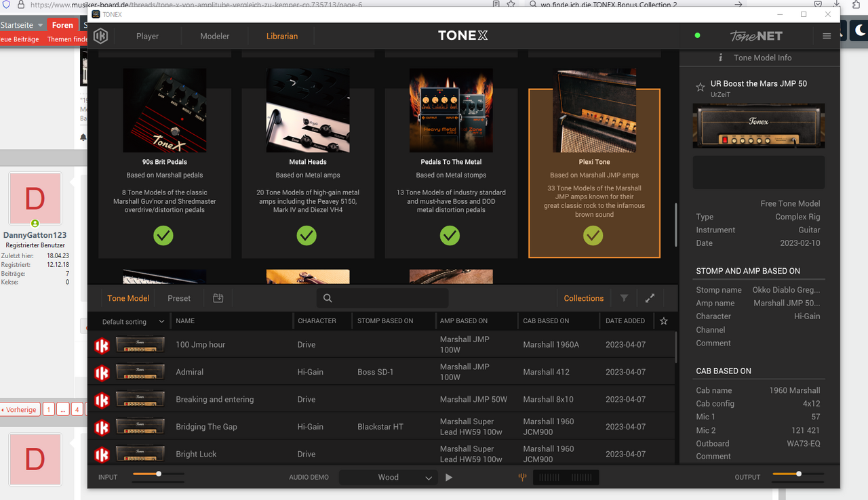Expand Startseite dropdown arrow in browser page

pyautogui.click(x=40, y=25)
